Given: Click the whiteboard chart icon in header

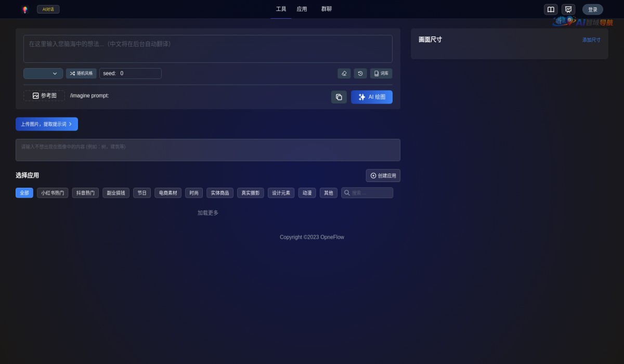Looking at the screenshot, I should (x=568, y=9).
